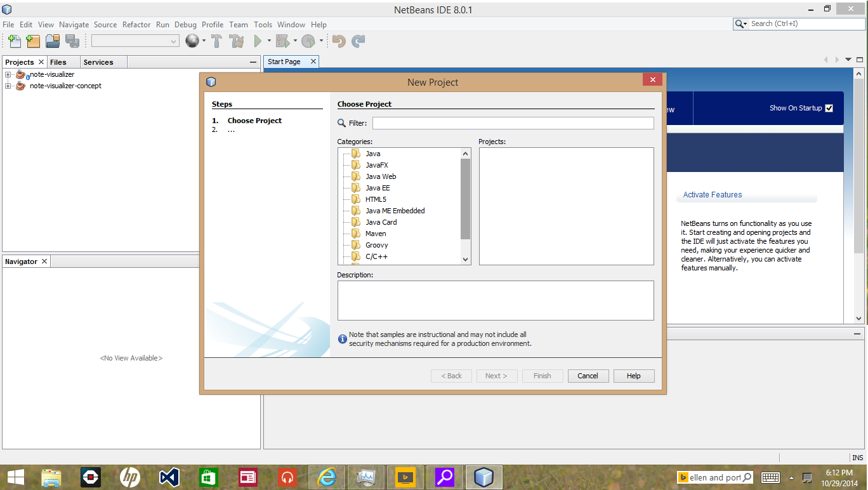Open the Navigate menu
Image resolution: width=868 pixels, height=490 pixels.
[x=74, y=25]
